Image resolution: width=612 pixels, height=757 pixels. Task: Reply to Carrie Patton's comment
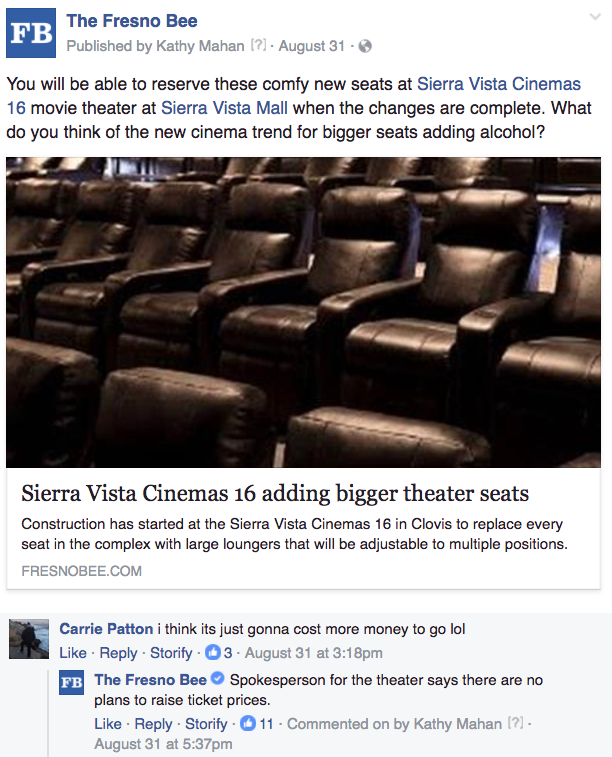pos(118,653)
